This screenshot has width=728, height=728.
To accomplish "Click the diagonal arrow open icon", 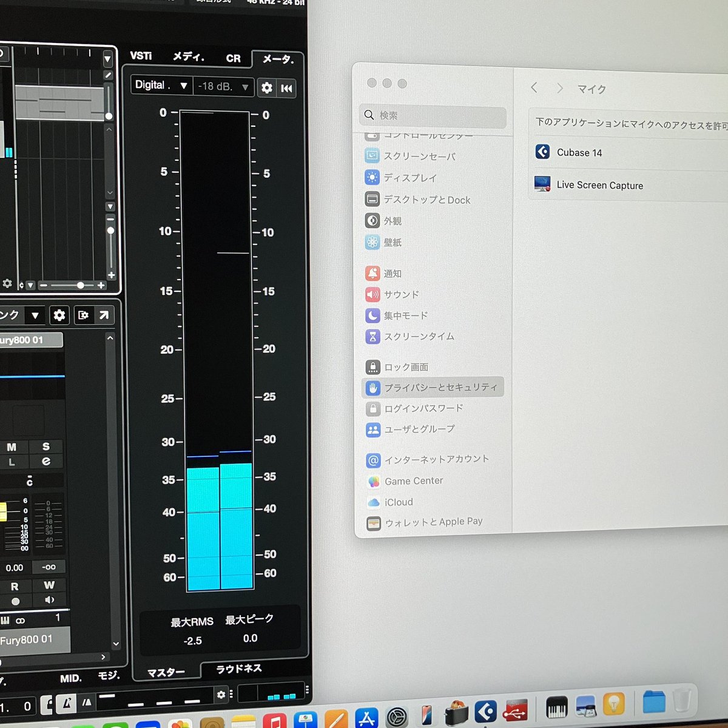I will tap(104, 315).
